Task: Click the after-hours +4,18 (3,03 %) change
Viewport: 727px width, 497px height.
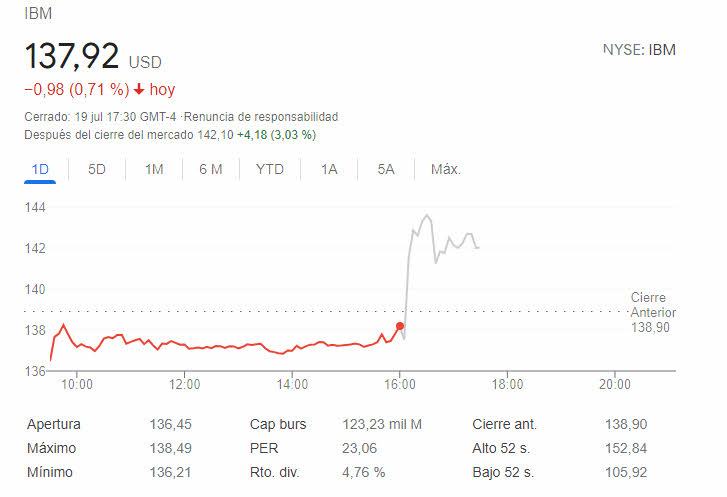Action: 276,134
